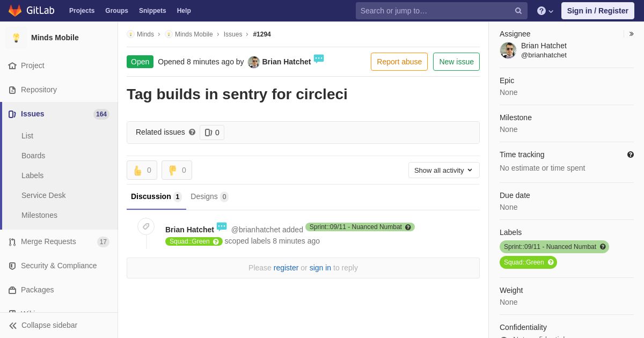Viewport: 644px width, 338px height.
Task: Switch to the Designs tab
Action: click(x=209, y=196)
